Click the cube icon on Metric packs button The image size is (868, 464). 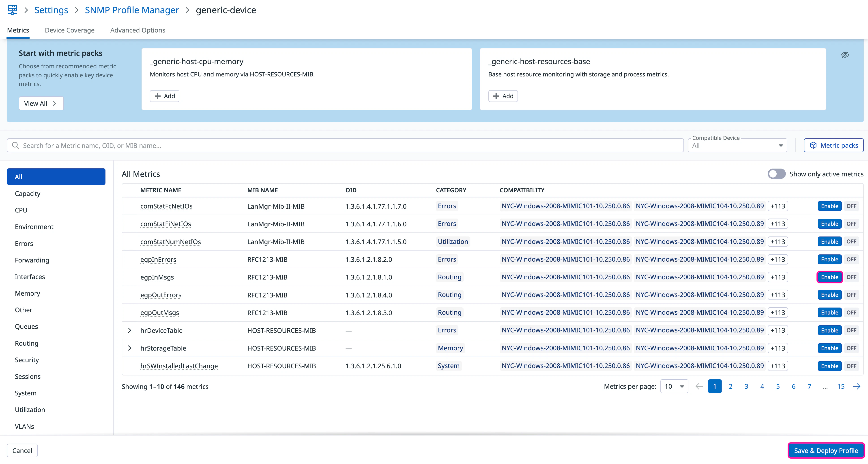tap(813, 145)
